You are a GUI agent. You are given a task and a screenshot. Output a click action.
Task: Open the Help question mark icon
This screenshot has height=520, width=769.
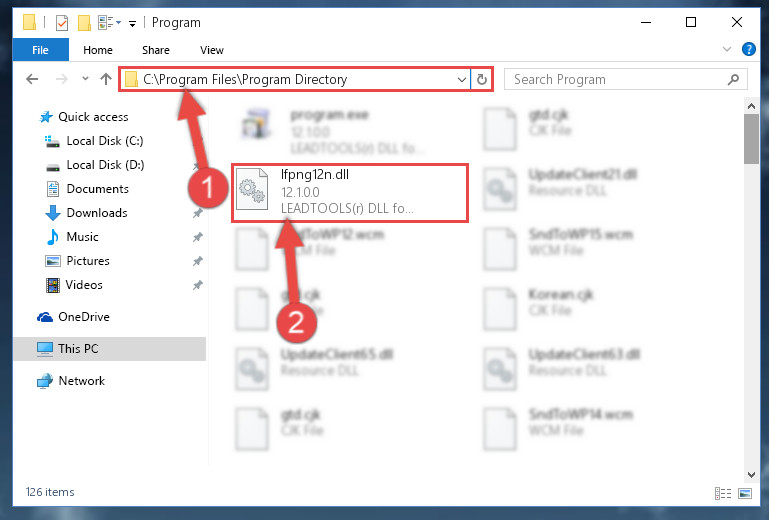[748, 49]
